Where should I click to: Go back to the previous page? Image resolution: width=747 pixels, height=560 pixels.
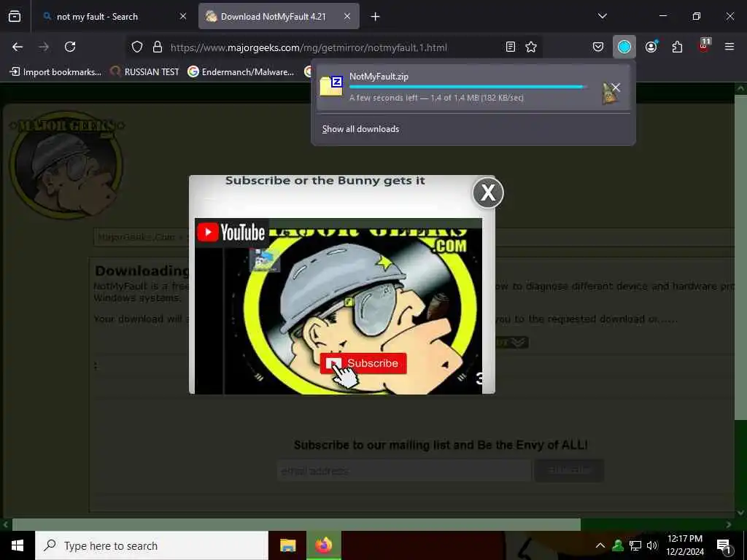tap(18, 47)
